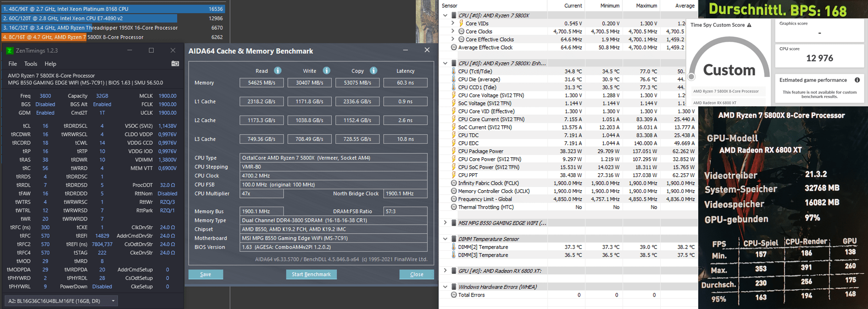The width and height of the screenshot is (868, 309).
Task: Click the info icon next to Copy
Action: 373,71
